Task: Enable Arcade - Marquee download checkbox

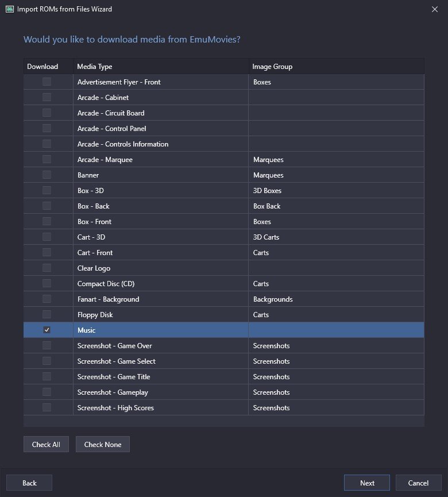Action: pos(47,159)
